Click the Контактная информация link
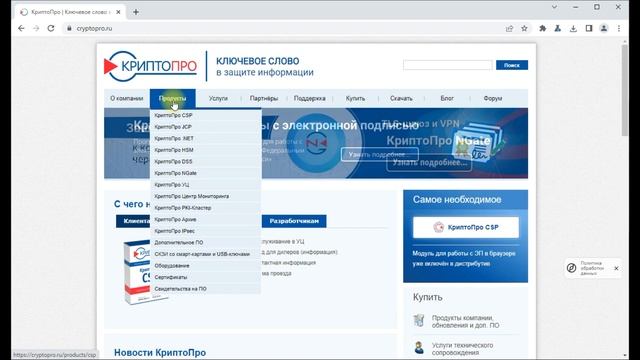 pyautogui.click(x=289, y=263)
